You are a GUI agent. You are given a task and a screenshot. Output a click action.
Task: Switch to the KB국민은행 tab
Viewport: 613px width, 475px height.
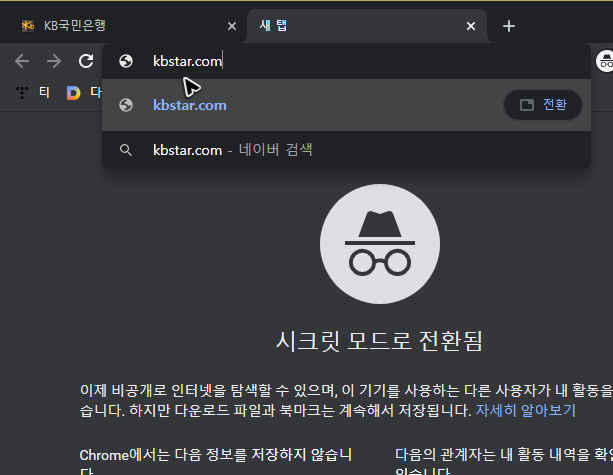click(x=125, y=26)
